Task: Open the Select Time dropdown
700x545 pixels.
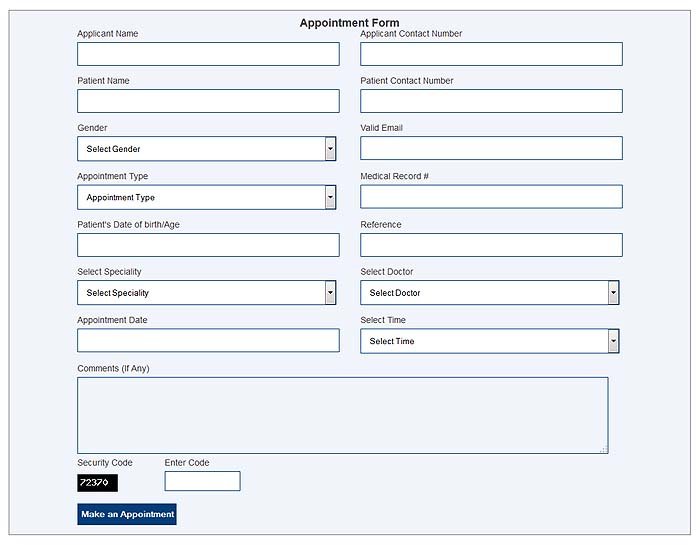Action: coord(489,341)
